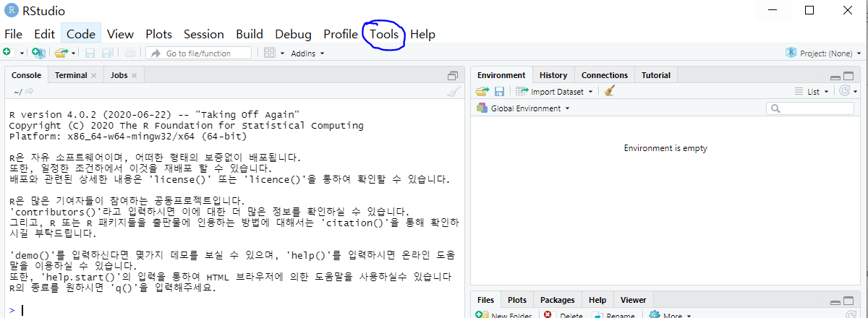
Task: Open the Tools menu
Action: coord(384,34)
